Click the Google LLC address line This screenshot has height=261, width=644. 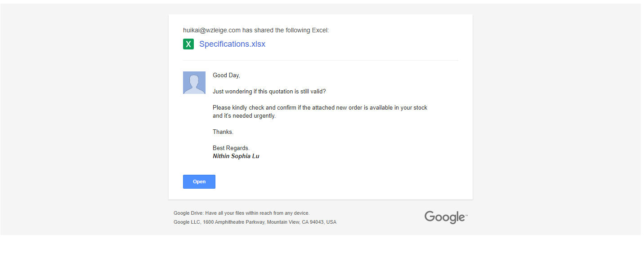pos(255,222)
